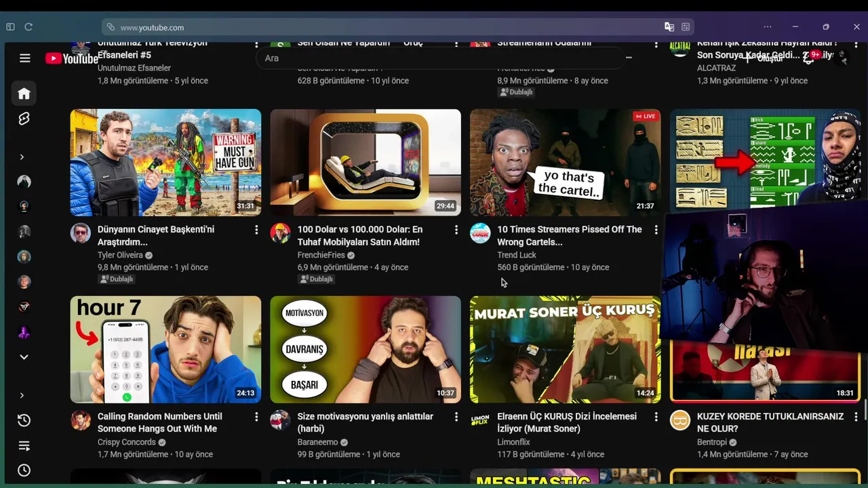Open title 10 Times Streamers Pissed Off
The height and width of the screenshot is (488, 868).
click(570, 236)
